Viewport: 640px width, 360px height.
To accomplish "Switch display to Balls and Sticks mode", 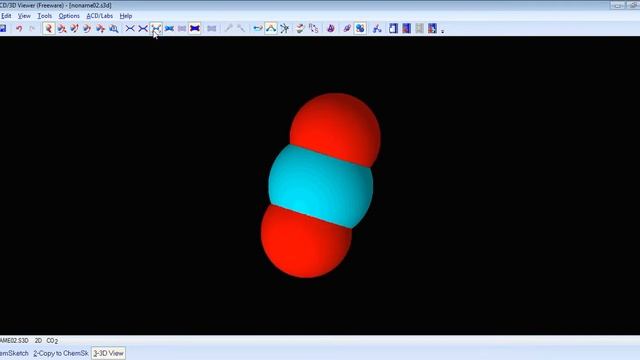I will click(156, 28).
